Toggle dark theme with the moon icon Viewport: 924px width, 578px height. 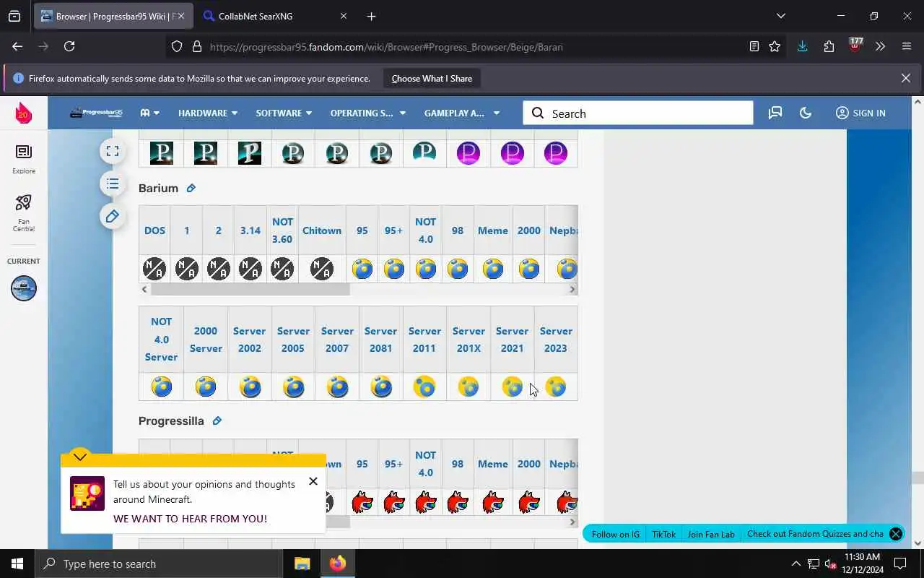806,113
